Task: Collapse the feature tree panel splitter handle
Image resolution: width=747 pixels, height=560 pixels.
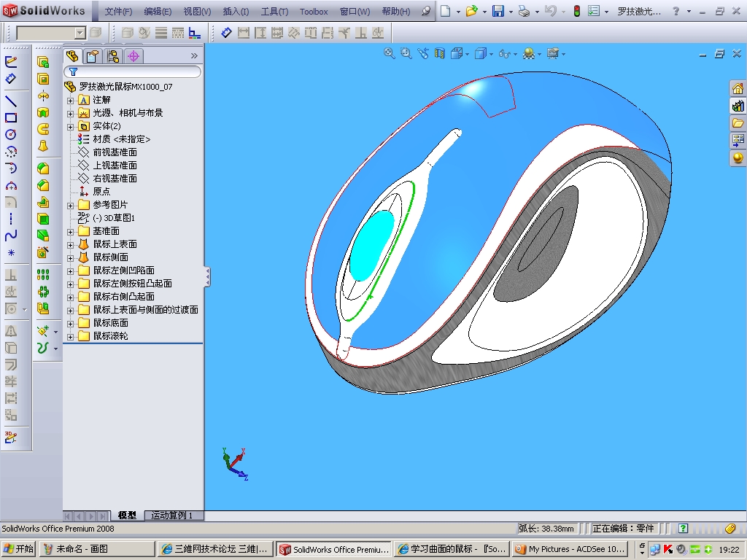Action: click(x=207, y=276)
